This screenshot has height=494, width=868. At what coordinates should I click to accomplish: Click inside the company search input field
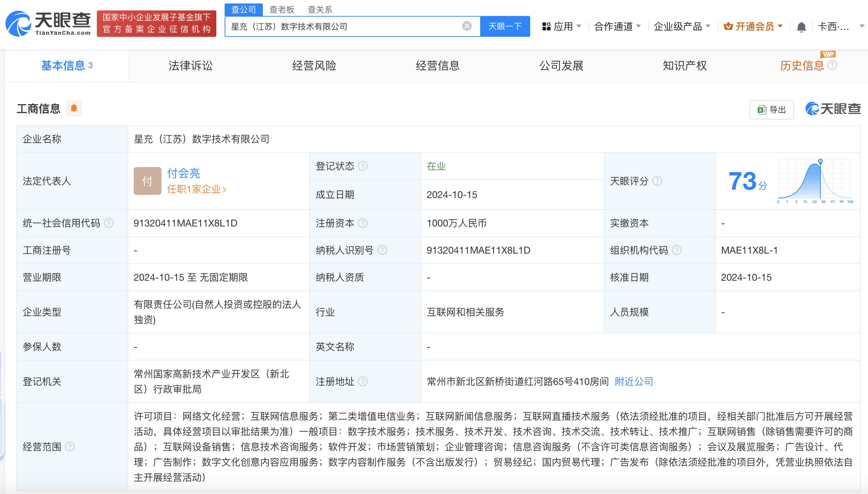[x=347, y=26]
